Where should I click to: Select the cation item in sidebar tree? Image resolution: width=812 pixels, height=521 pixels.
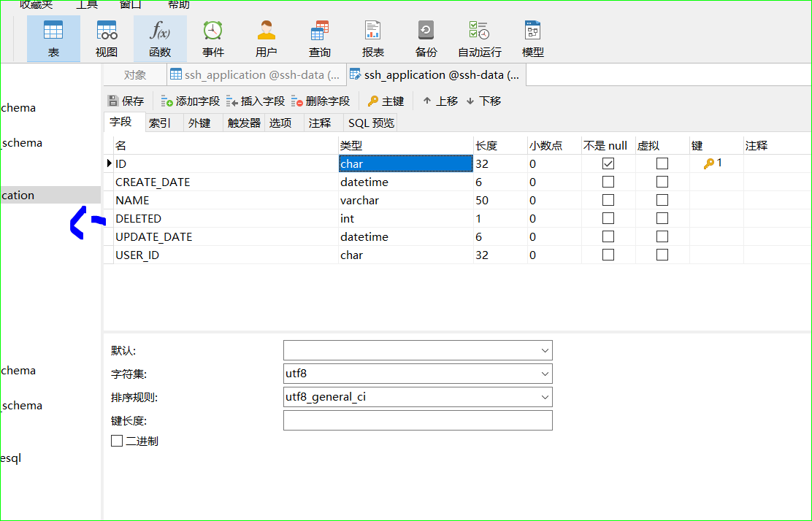pyautogui.click(x=50, y=195)
